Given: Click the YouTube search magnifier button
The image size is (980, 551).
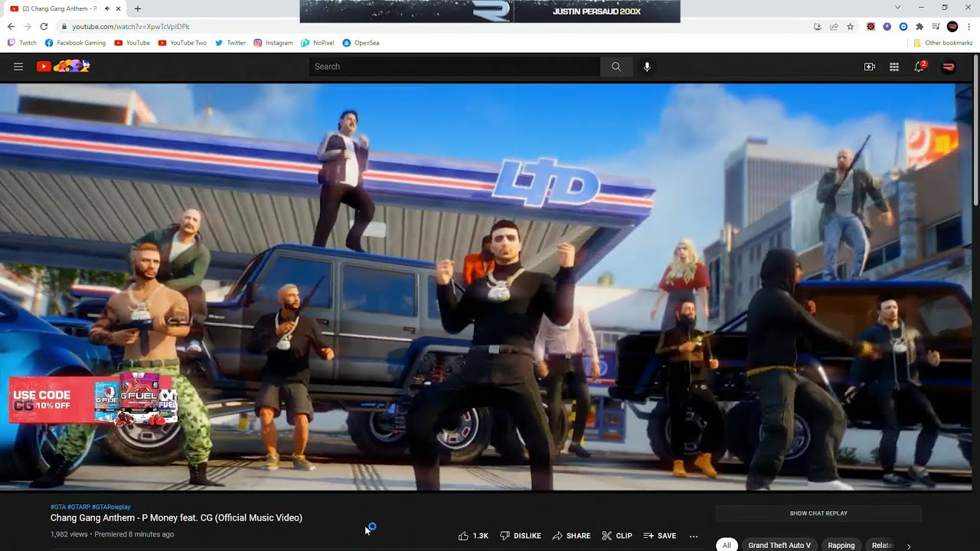Looking at the screenshot, I should click(x=616, y=67).
